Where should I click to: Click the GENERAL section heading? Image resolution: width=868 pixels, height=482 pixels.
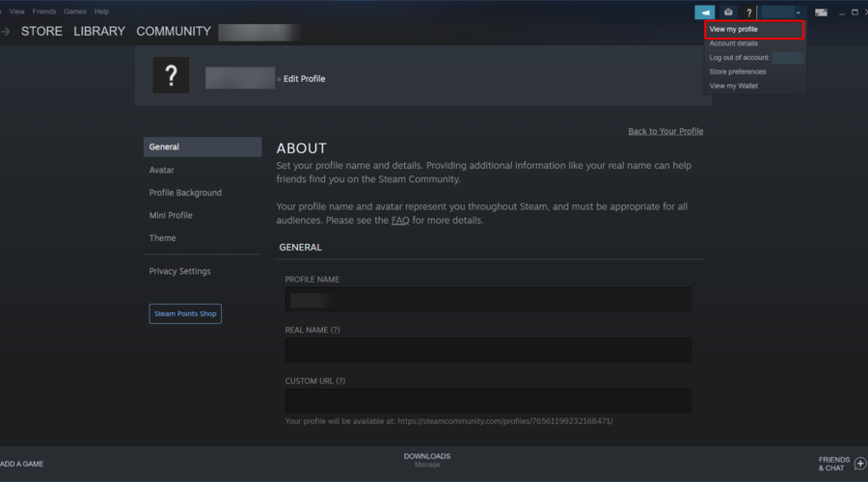(x=300, y=248)
